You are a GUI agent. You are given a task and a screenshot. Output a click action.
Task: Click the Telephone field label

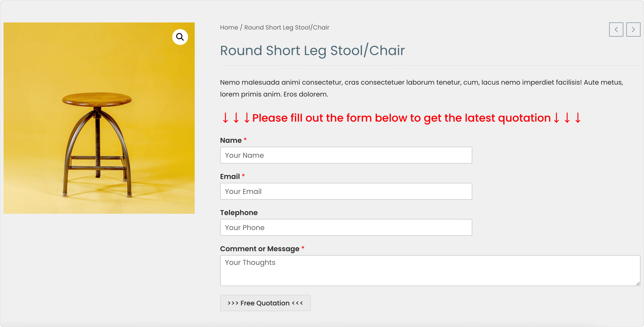click(x=239, y=213)
